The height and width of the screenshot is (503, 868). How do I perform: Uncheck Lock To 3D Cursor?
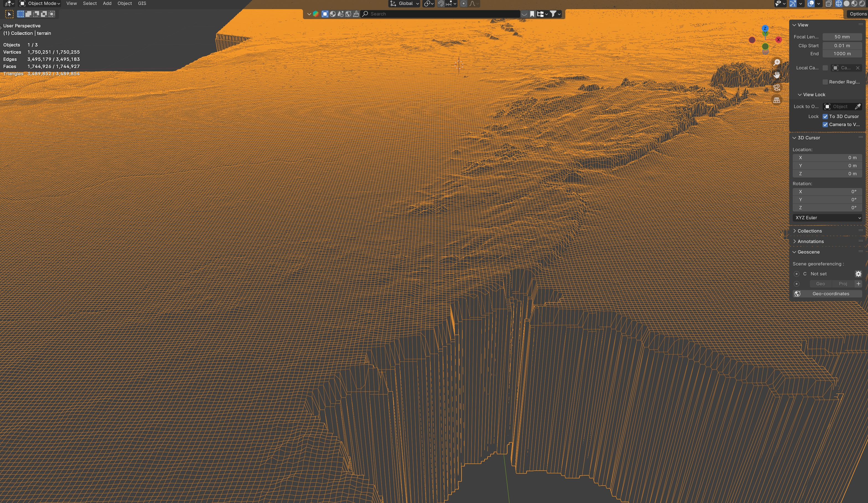(825, 116)
